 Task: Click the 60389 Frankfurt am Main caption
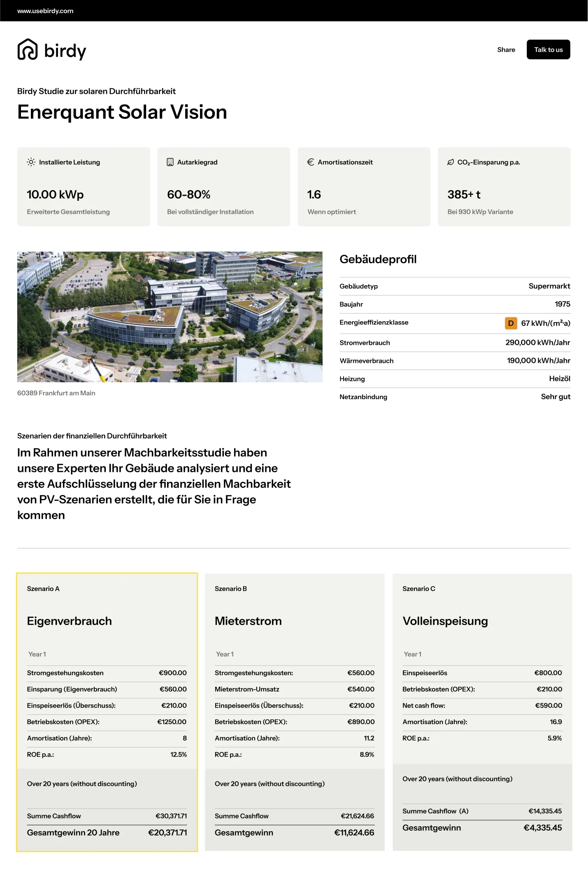(56, 393)
